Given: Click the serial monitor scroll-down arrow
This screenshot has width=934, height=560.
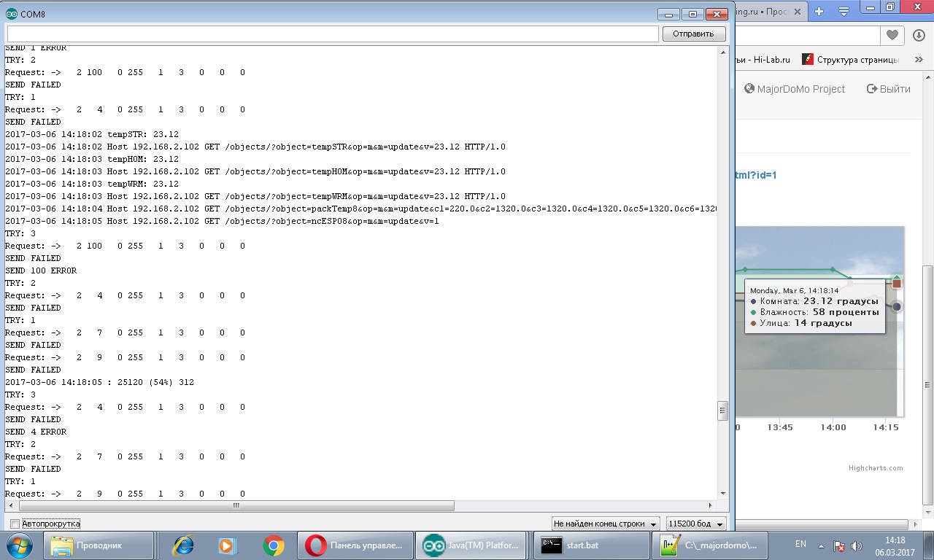Looking at the screenshot, I should coord(723,493).
